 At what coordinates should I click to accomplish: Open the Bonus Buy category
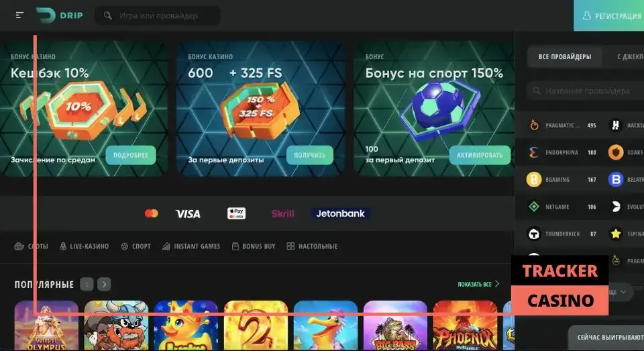pyautogui.click(x=254, y=246)
